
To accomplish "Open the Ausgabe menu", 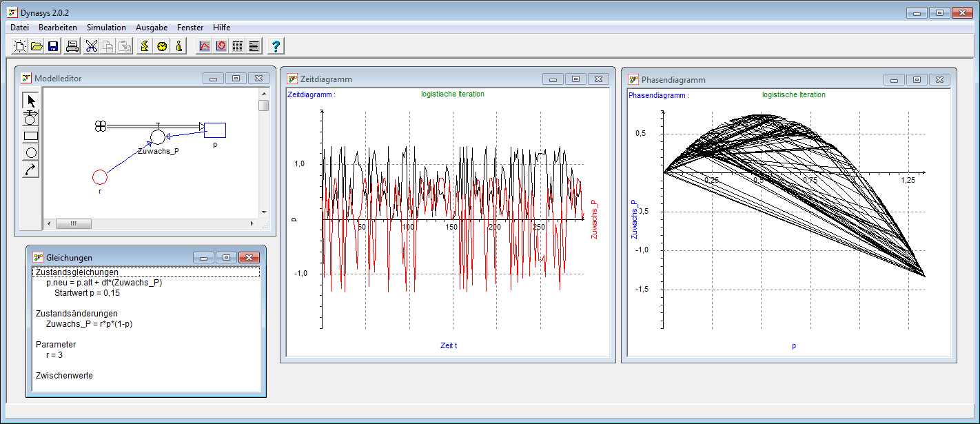I will point(152,28).
